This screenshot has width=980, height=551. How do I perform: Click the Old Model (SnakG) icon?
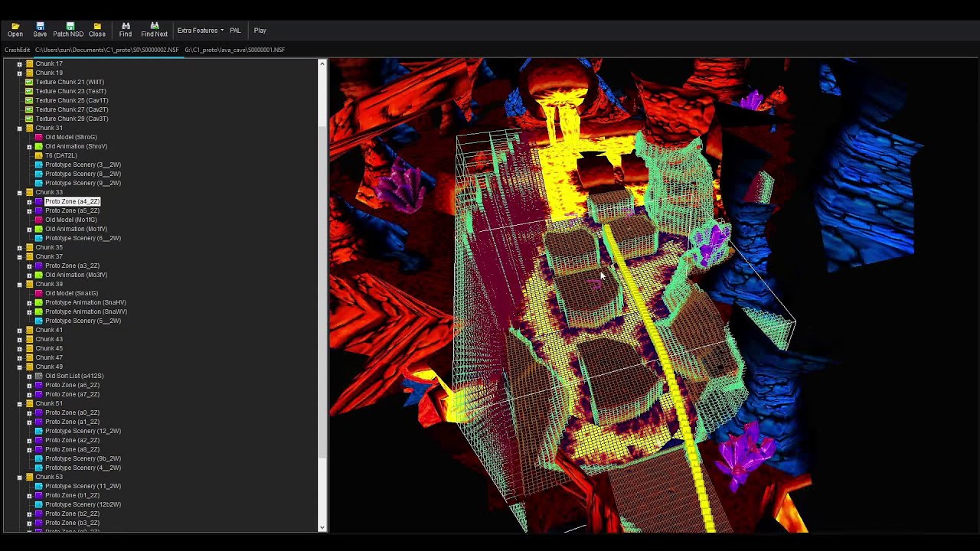coord(39,293)
